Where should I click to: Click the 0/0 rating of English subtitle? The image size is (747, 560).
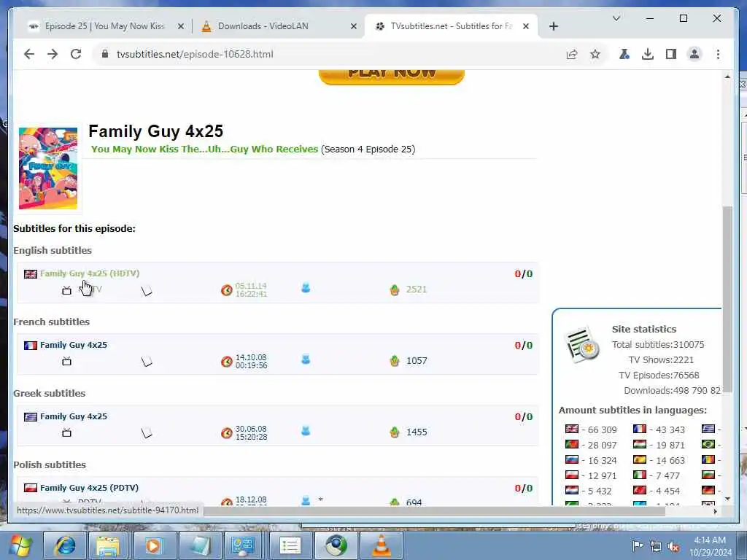524,274
